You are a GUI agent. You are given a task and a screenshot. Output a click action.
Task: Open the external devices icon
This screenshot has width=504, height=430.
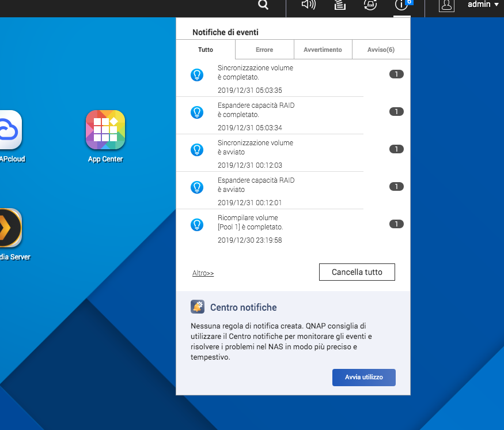pos(370,5)
